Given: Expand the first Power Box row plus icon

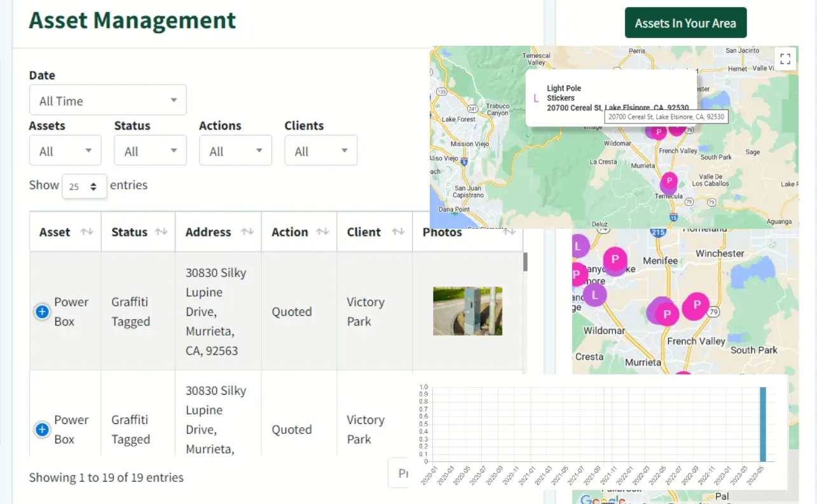Looking at the screenshot, I should click(x=42, y=311).
